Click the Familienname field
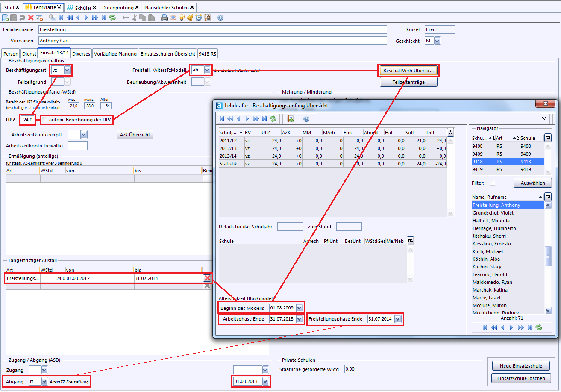The image size is (561, 392). [x=213, y=29]
